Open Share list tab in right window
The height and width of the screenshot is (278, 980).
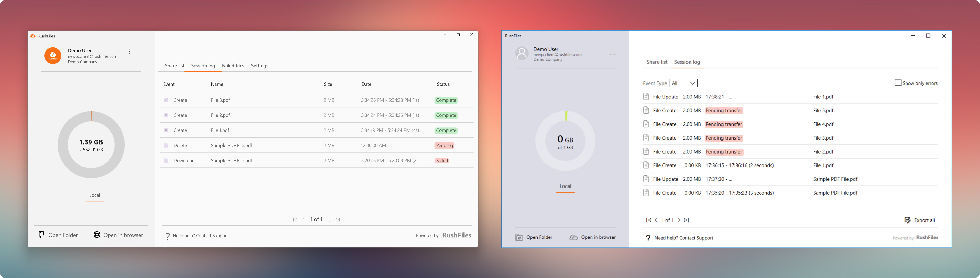point(657,62)
